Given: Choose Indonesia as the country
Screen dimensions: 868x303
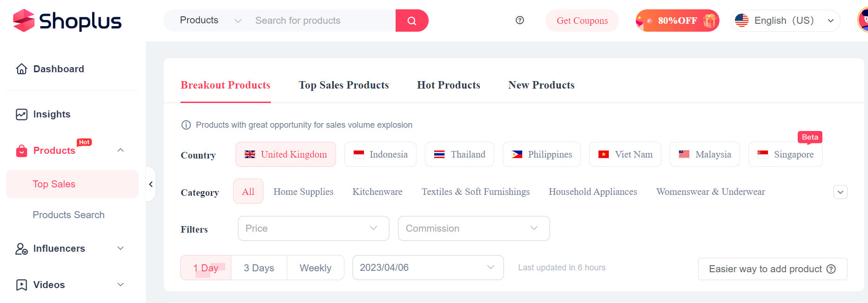Looking at the screenshot, I should click(380, 154).
